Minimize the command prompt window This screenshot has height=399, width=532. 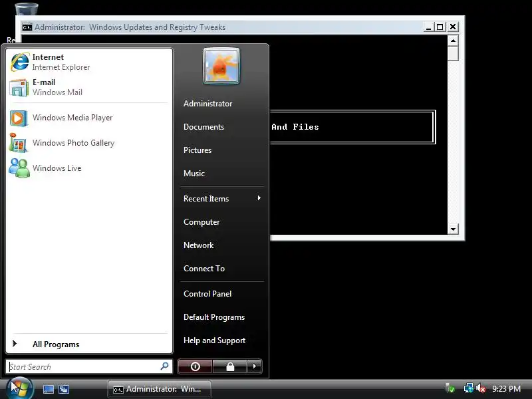coord(428,27)
